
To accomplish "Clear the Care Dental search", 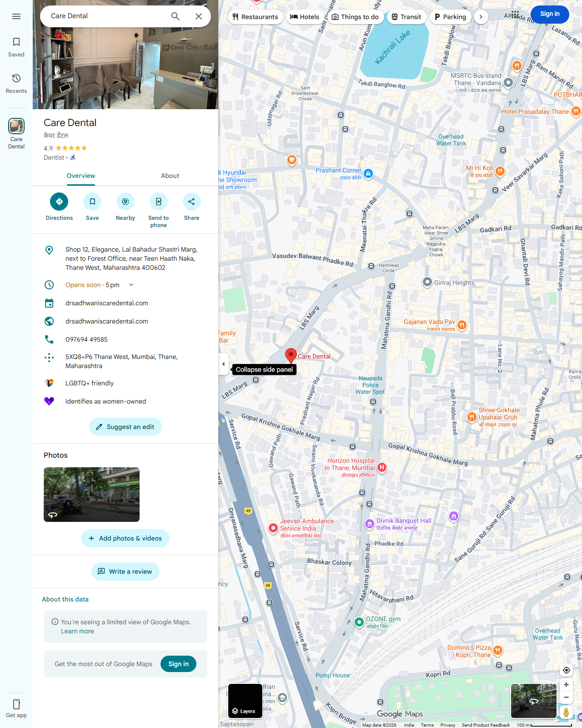I will 199,16.
